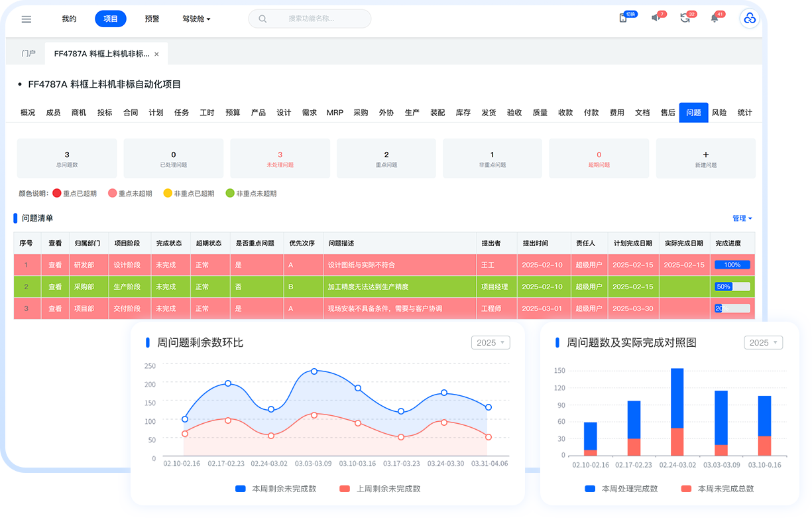Screen dimensions: 812x518
Task: Toggle 上周剩余未完成数 legend series
Action: click(380, 489)
